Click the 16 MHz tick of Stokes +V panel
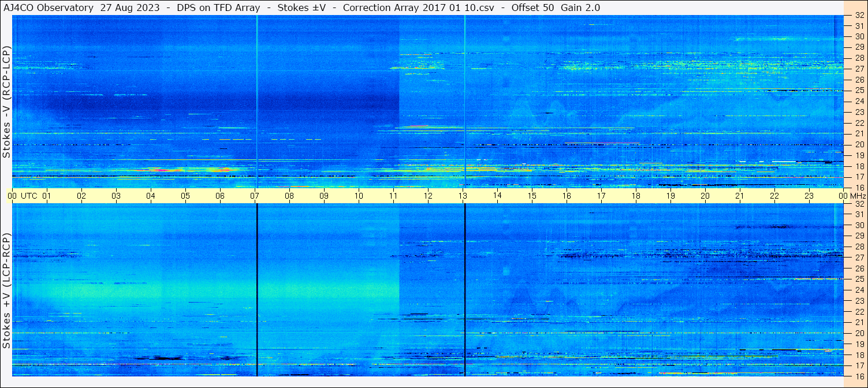Viewport: 868px width, 388px height. [x=859, y=376]
